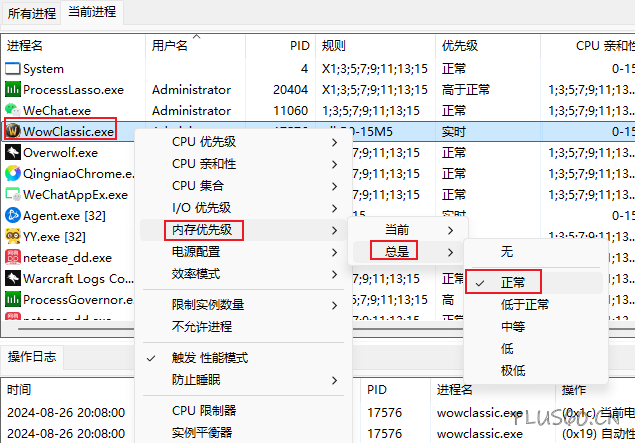Select the Overwolf.exe process icon
Viewport: 635px width, 443px height.
click(13, 152)
